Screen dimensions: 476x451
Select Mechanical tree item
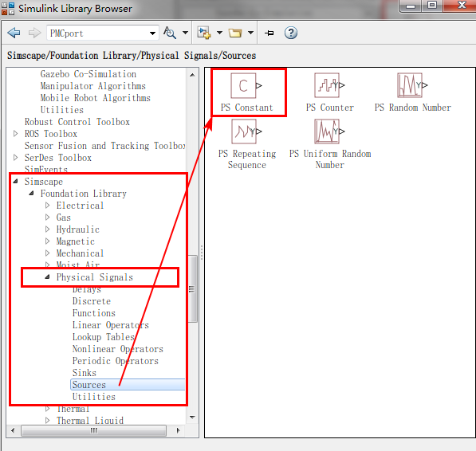80,253
